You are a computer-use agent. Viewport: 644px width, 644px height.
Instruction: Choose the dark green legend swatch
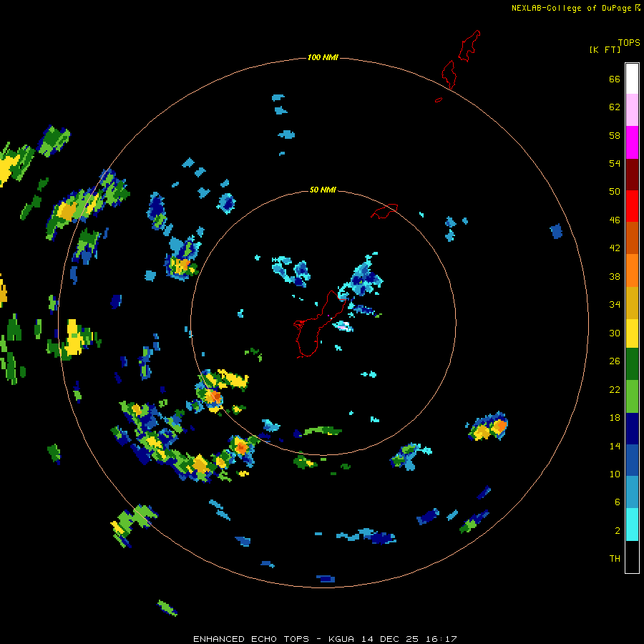coord(632,364)
